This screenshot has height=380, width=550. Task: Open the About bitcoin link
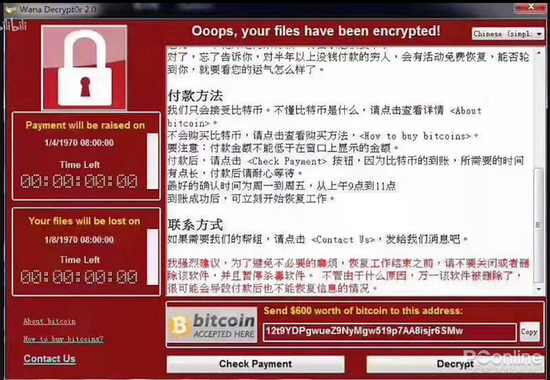tap(49, 321)
